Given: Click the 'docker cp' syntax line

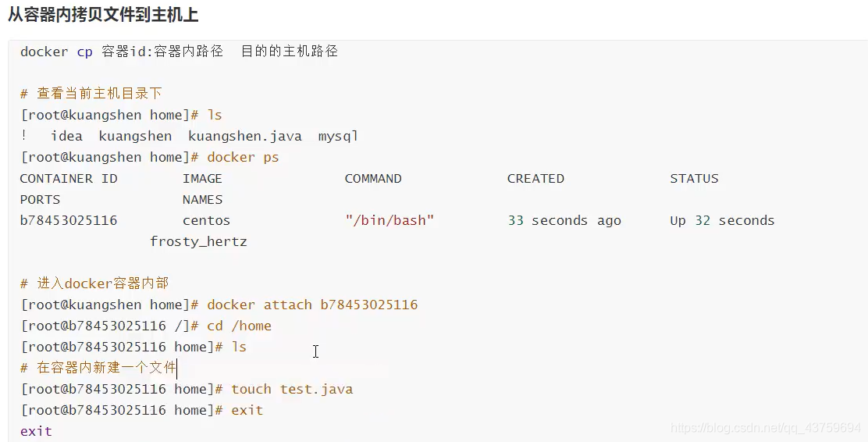Looking at the screenshot, I should [179, 52].
